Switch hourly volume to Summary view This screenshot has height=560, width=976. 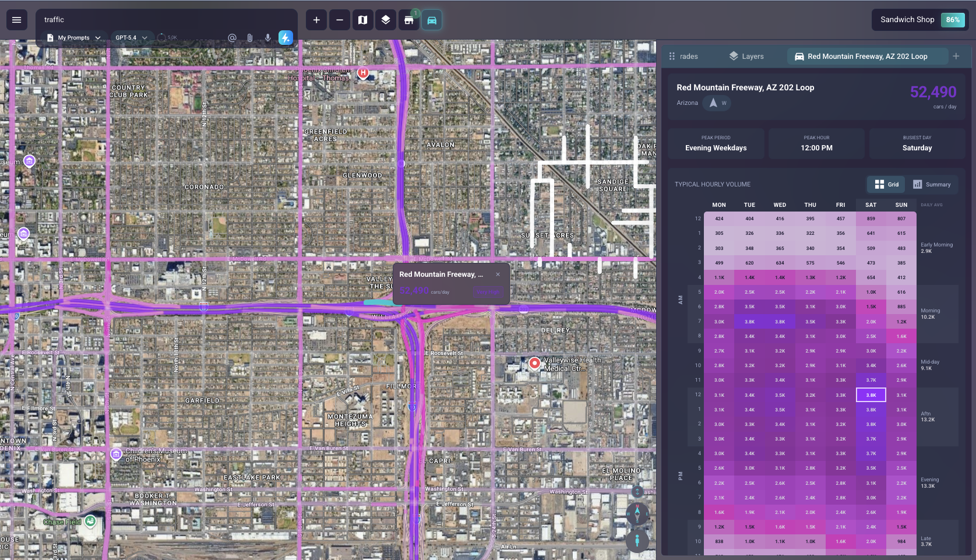click(932, 184)
